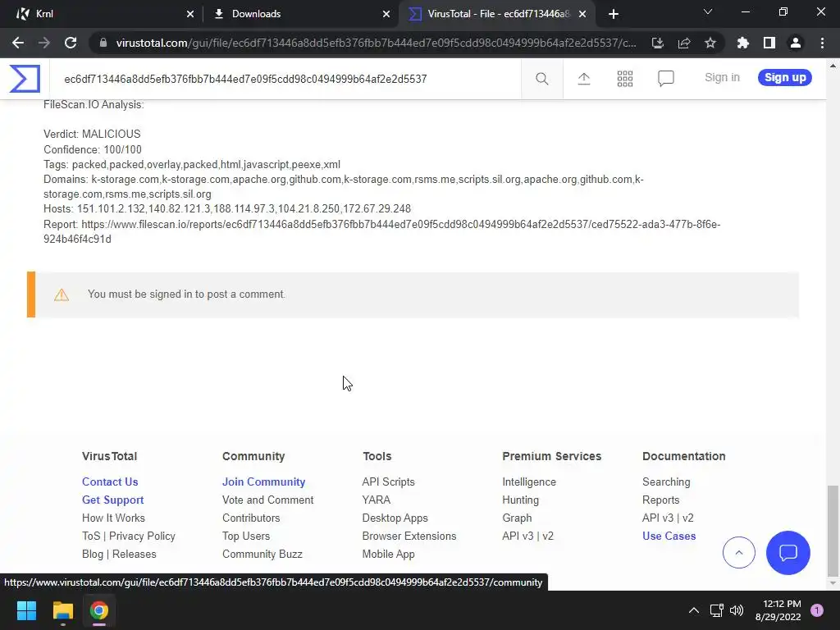This screenshot has height=630, width=840.
Task: Open the Community Buzz link
Action: pyautogui.click(x=262, y=554)
